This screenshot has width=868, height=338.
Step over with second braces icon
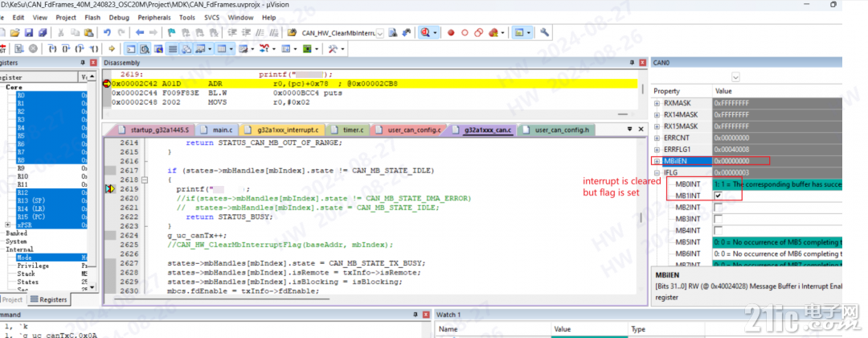[x=67, y=49]
